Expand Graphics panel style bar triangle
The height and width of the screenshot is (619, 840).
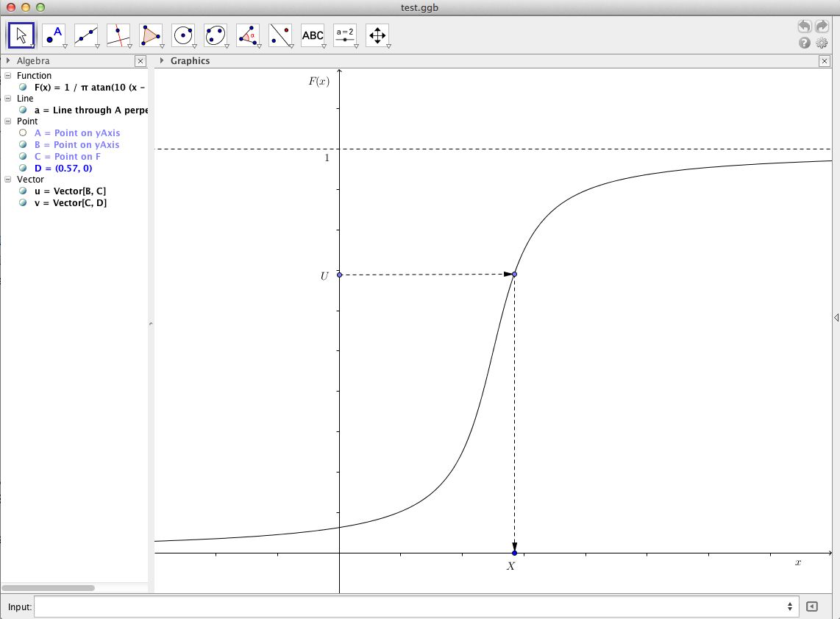tap(161, 60)
